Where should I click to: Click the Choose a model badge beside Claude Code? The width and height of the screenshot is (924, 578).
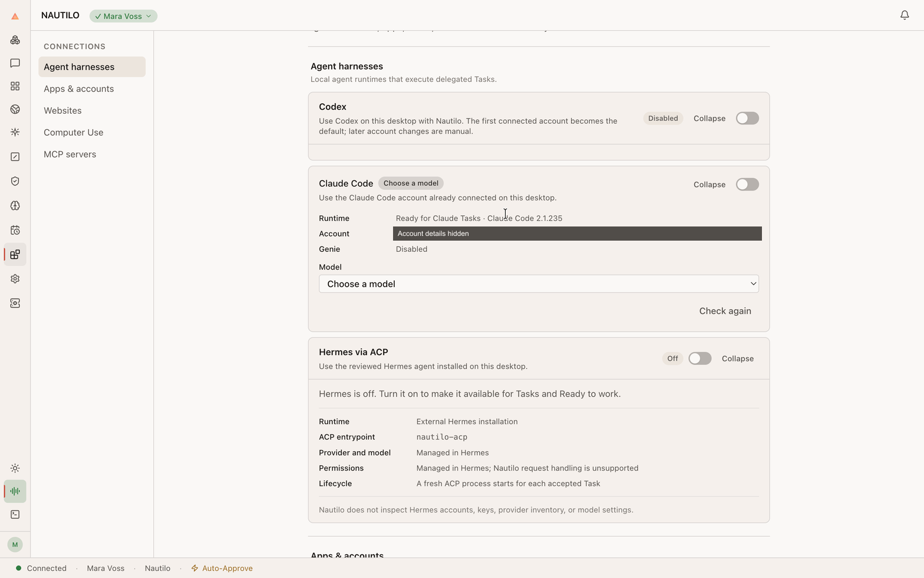click(x=411, y=183)
